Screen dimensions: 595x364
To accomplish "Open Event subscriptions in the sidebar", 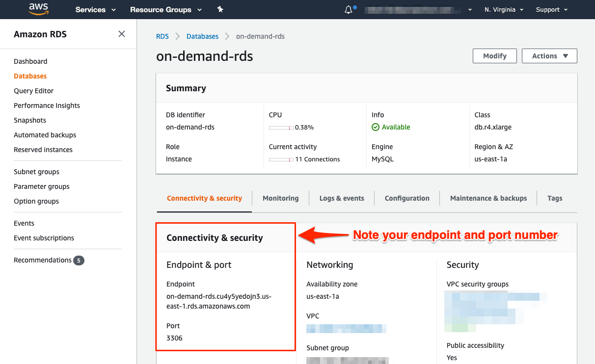I will pyautogui.click(x=44, y=238).
